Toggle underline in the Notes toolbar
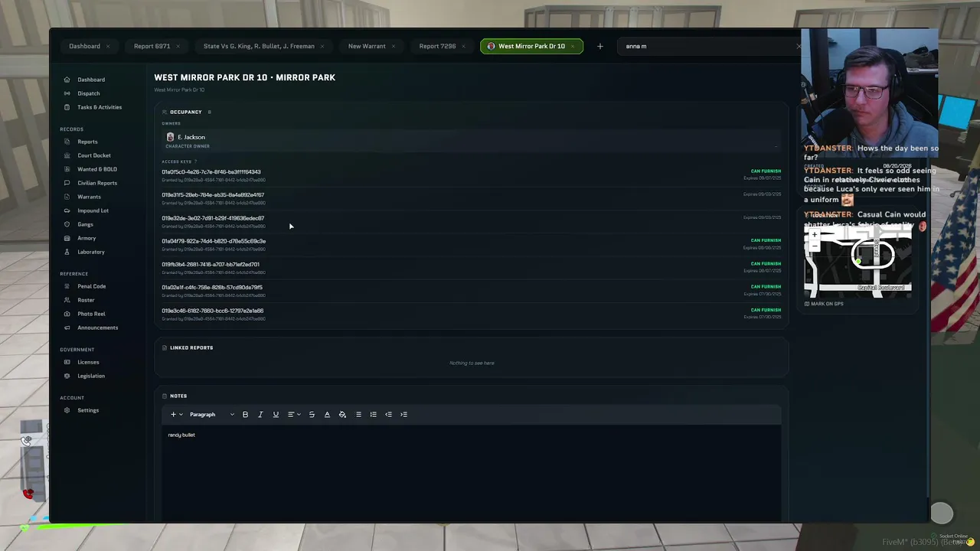The height and width of the screenshot is (551, 980). 276,415
